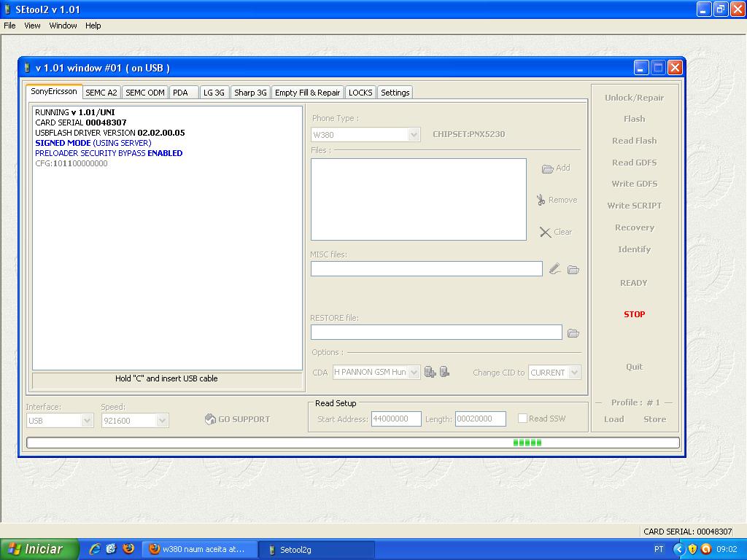Image resolution: width=747 pixels, height=560 pixels.
Task: Click the Unlock/Repair button
Action: (x=634, y=98)
